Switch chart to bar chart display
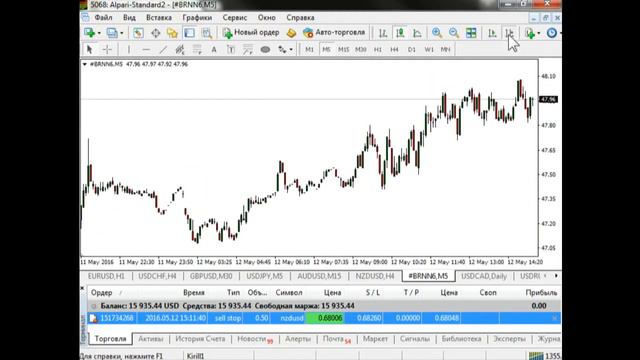640x360 pixels. coord(383,33)
